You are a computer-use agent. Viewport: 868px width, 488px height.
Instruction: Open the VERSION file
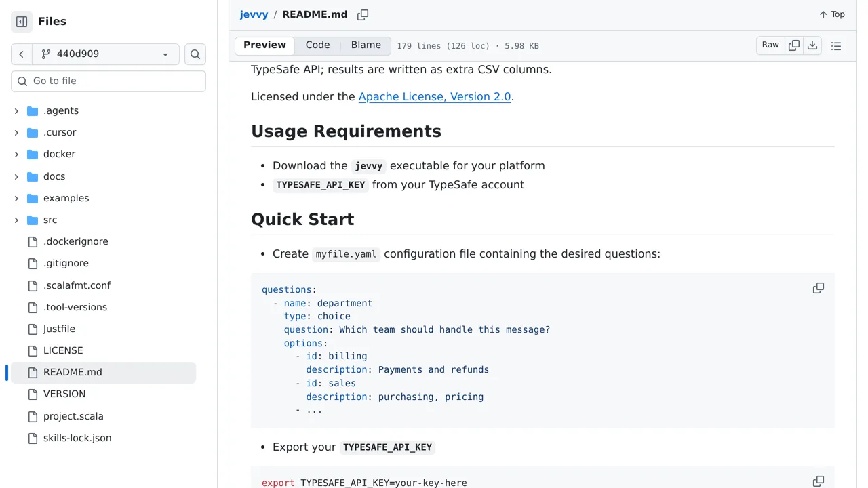click(64, 394)
